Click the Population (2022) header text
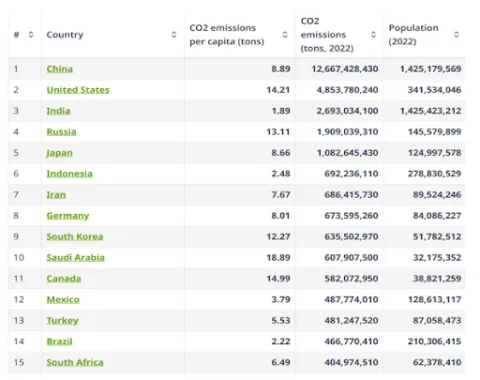 pos(413,35)
